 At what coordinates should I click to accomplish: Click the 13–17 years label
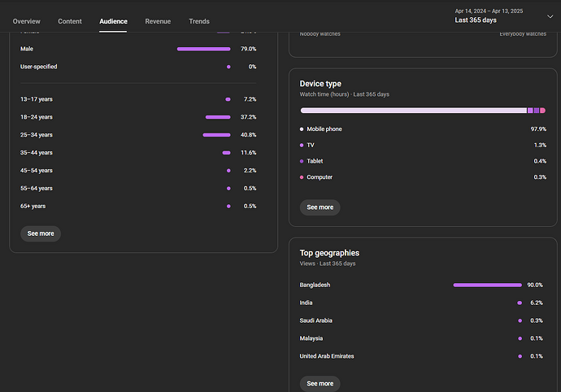[37, 99]
